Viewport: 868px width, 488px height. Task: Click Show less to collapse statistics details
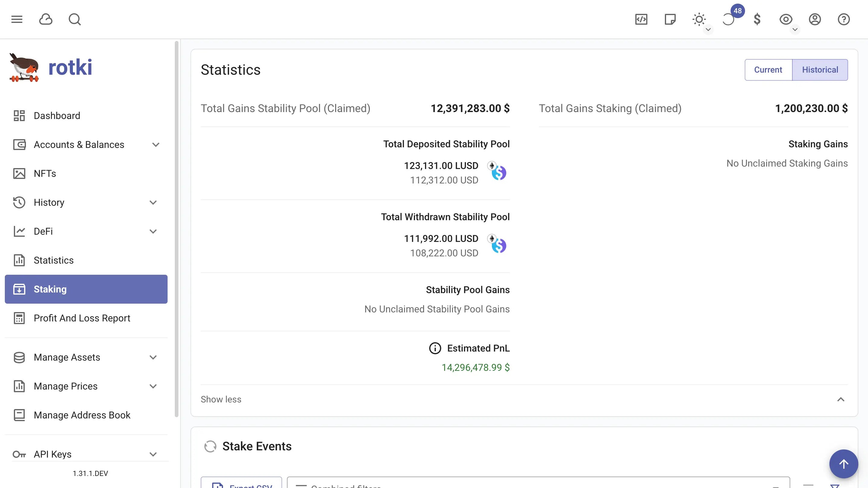[221, 399]
